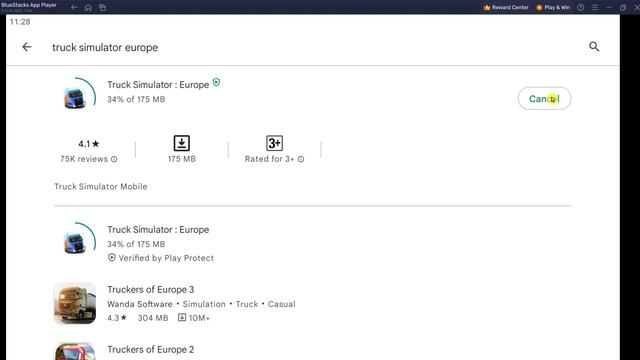
Task: Click the BlueStacks home icon
Action: (88, 7)
